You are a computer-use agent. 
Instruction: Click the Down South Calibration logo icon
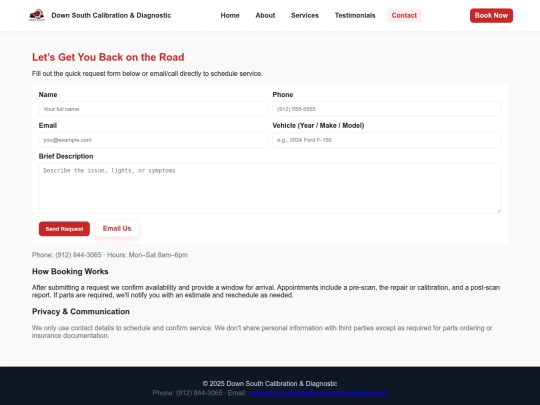pos(37,15)
